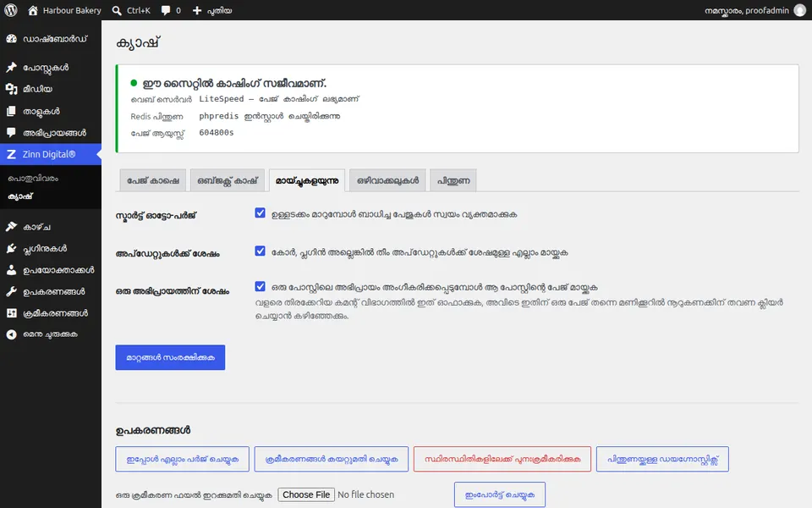Open Zinn Digital® in the sidebar
The image size is (812, 508).
pos(51,154)
